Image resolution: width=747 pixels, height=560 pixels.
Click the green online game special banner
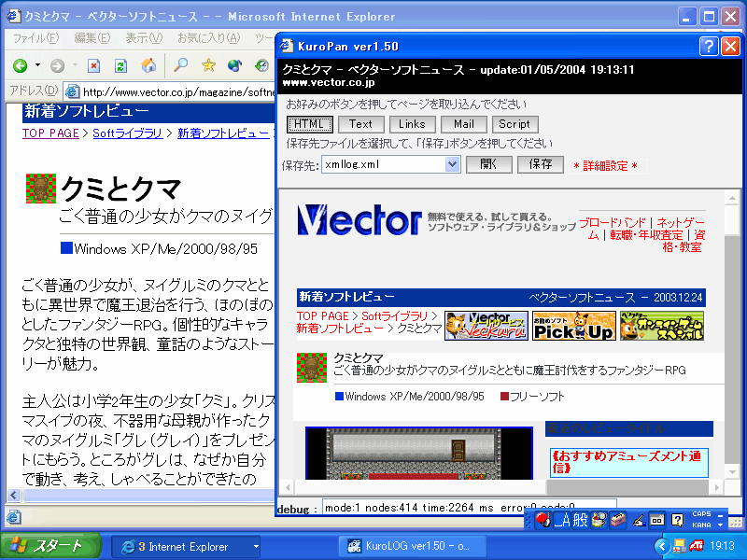tap(662, 326)
